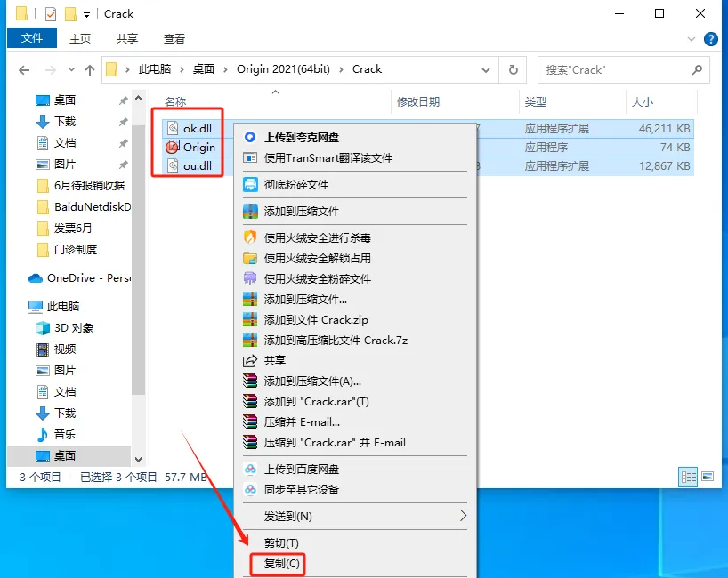The width and height of the screenshot is (728, 578).
Task: Sort by 大小 column header
Action: pos(642,101)
